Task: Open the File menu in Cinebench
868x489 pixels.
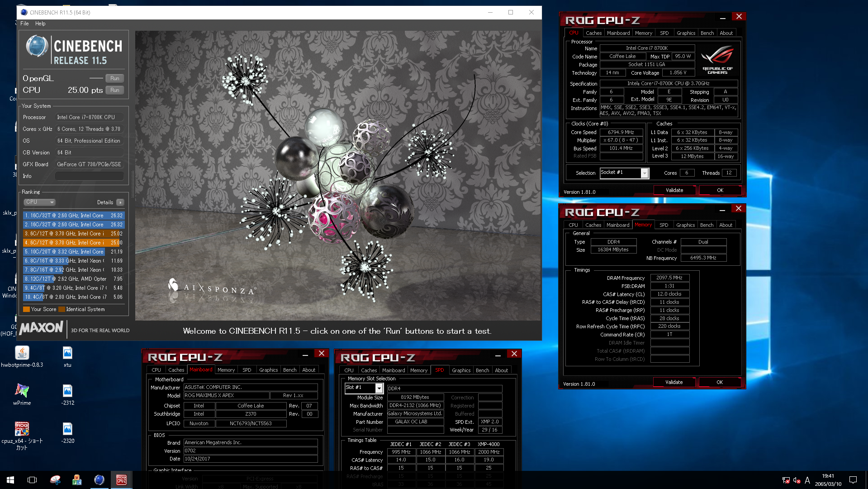Action: pos(24,24)
